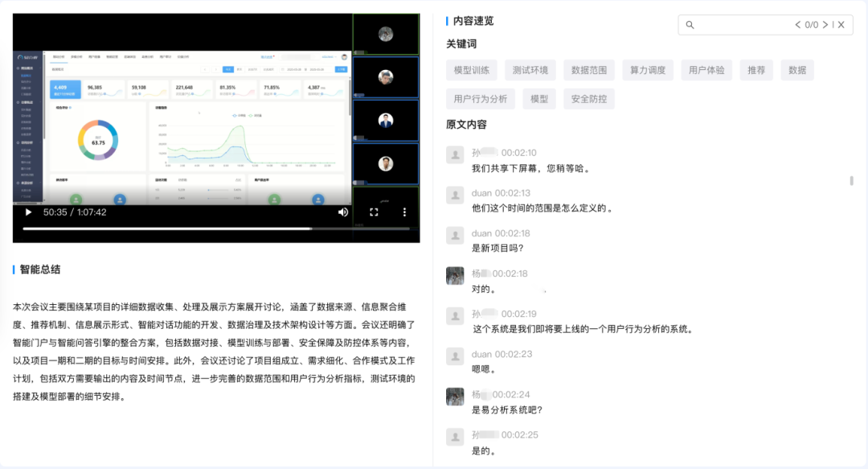Image resolution: width=868 pixels, height=469 pixels.
Task: Open the video more-options three-dot menu
Action: pos(404,212)
